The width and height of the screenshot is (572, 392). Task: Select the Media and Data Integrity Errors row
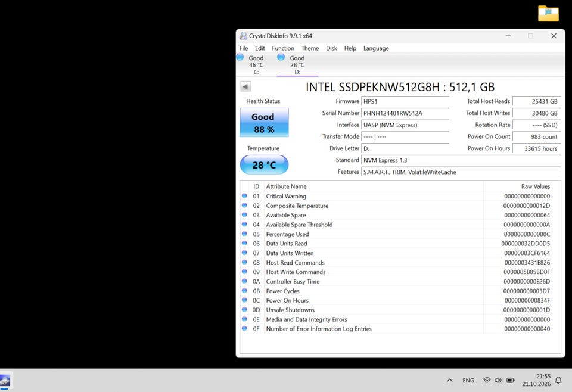pyautogui.click(x=396, y=319)
